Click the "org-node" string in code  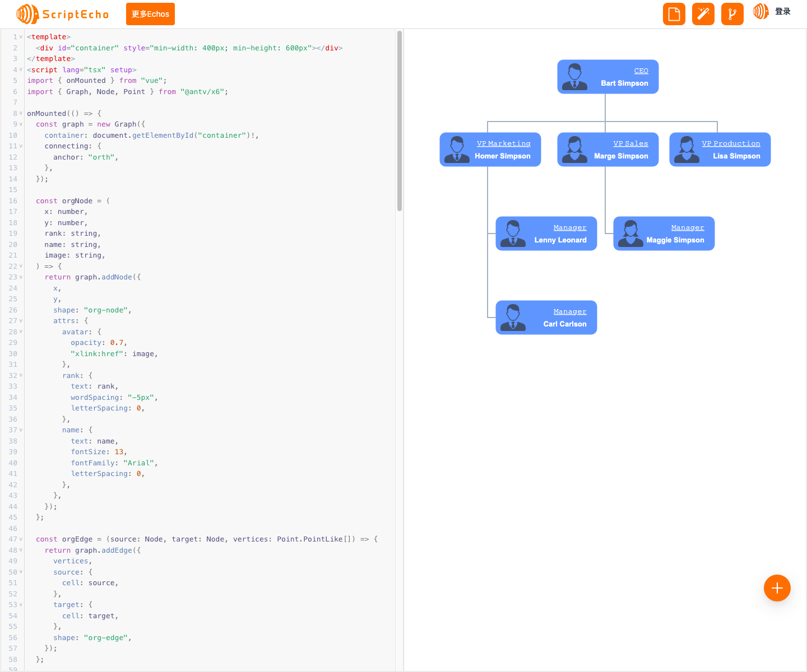[x=106, y=310]
